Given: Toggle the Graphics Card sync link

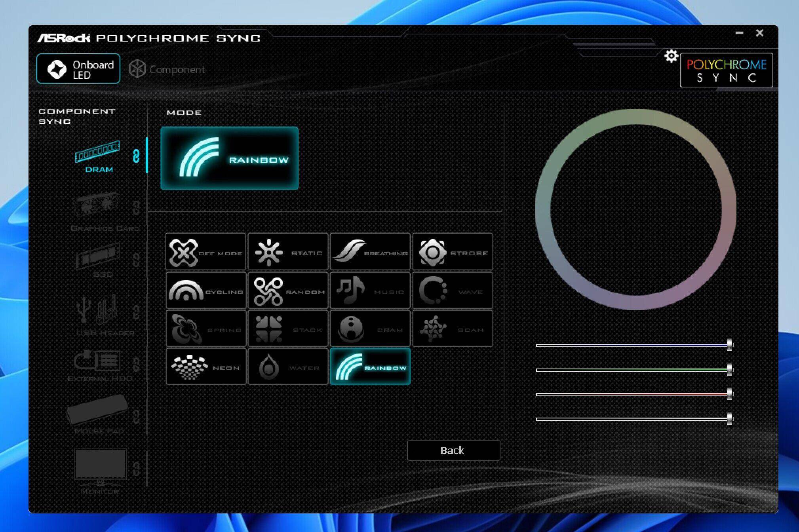Looking at the screenshot, I should point(136,208).
